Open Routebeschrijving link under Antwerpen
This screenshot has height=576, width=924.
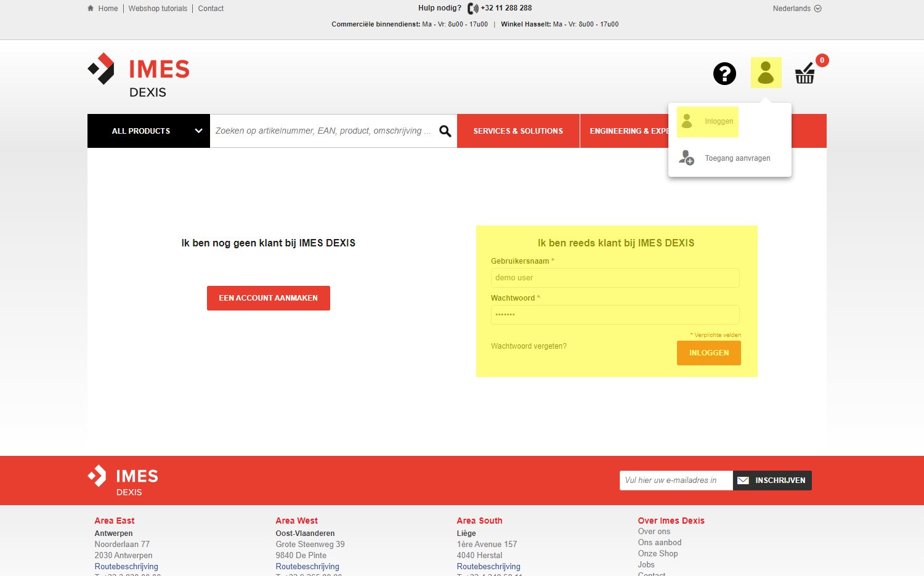pos(126,567)
